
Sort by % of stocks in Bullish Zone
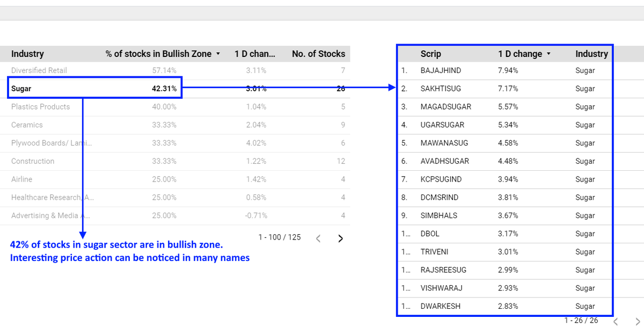(x=163, y=54)
